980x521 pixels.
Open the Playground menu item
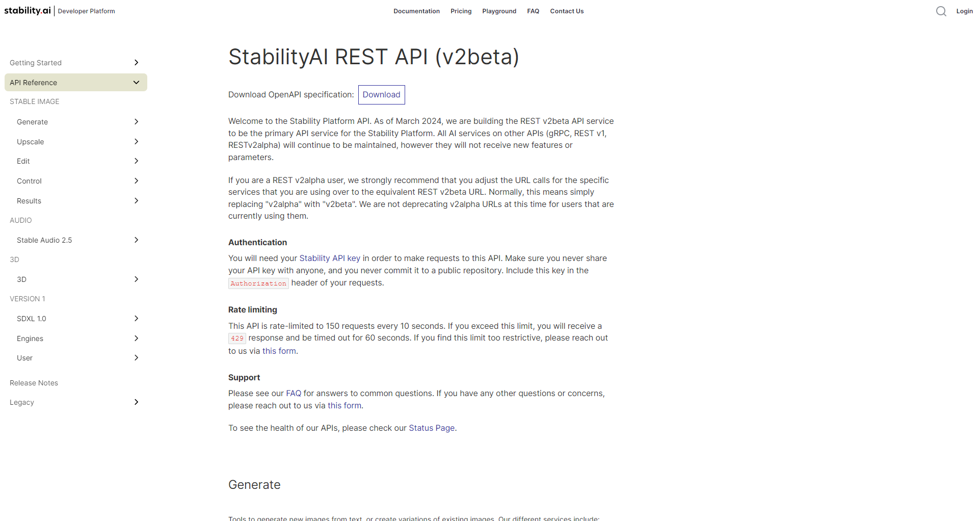point(499,11)
